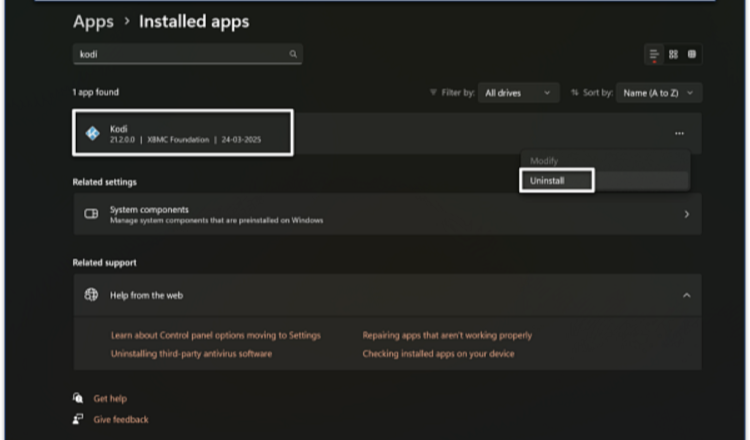Click the Help from the web globe icon
Image resolution: width=750 pixels, height=440 pixels.
click(91, 295)
